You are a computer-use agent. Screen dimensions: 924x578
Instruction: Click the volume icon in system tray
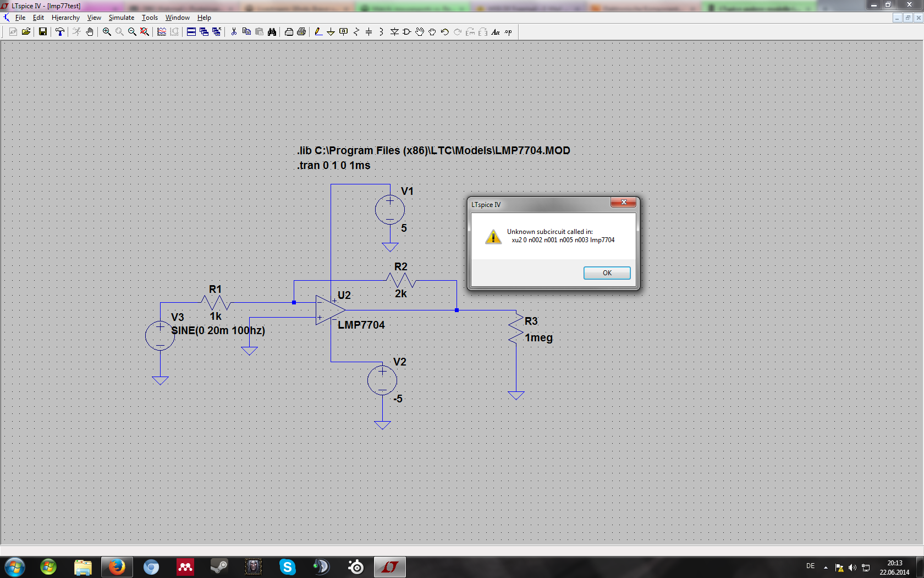click(x=852, y=568)
